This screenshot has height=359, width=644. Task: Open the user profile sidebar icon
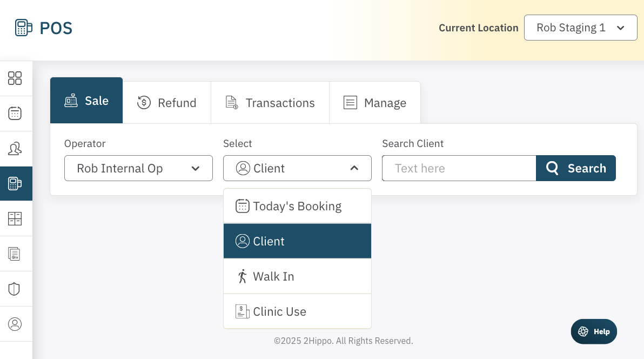point(15,324)
